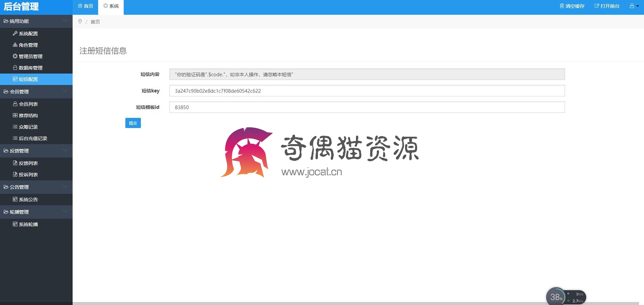Viewport: 644px width, 305px height.
Task: Click the 系统公告 edit icon
Action: click(x=15, y=200)
